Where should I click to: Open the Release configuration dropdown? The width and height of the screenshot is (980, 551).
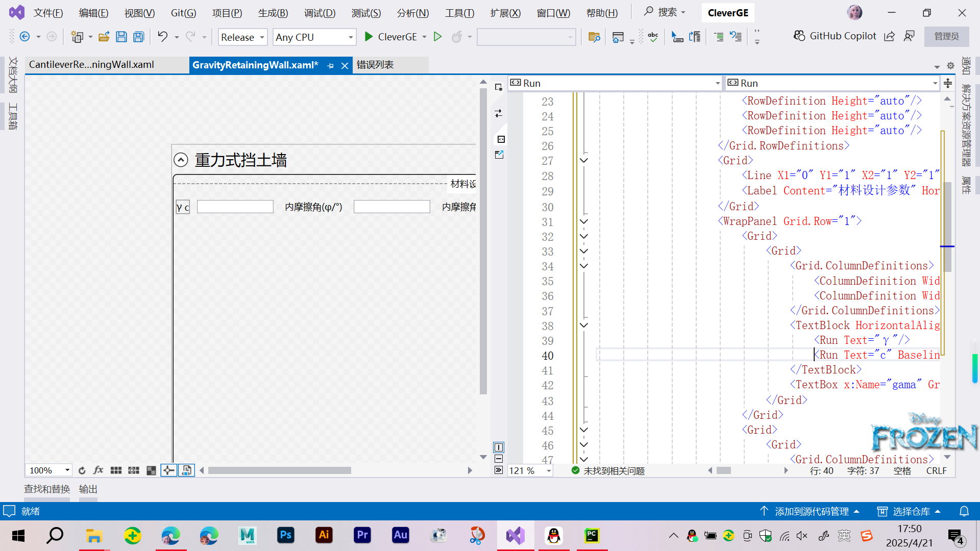coord(242,37)
